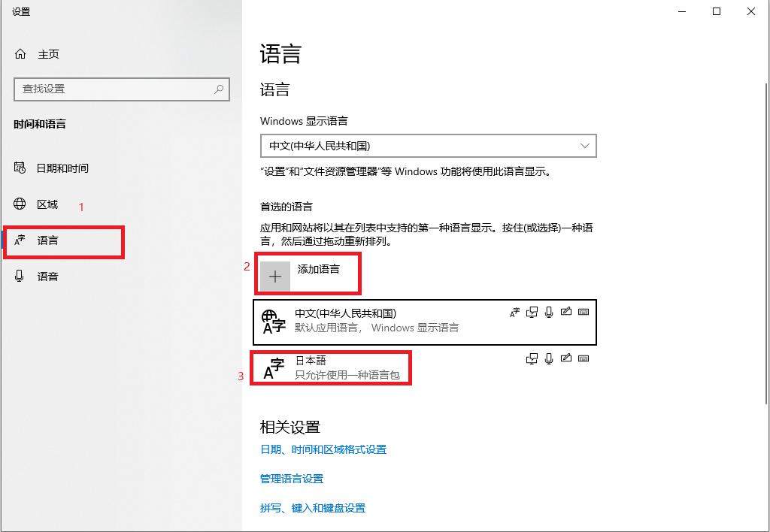Click the plus icon for 添加语言

275,277
